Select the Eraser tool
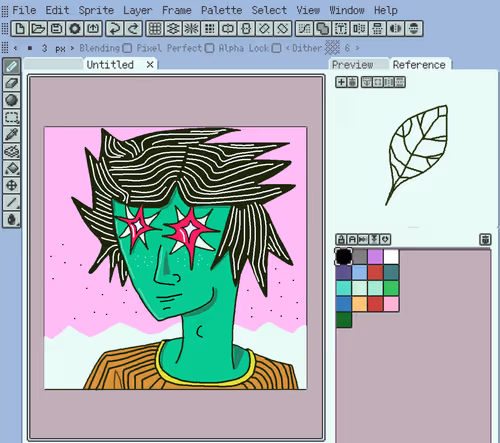The height and width of the screenshot is (443, 500). [x=12, y=83]
